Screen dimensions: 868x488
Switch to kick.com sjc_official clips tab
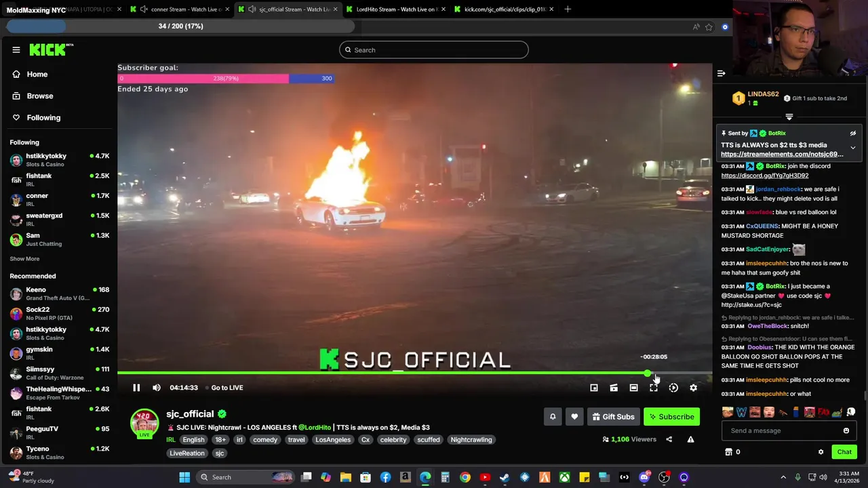[x=505, y=9]
